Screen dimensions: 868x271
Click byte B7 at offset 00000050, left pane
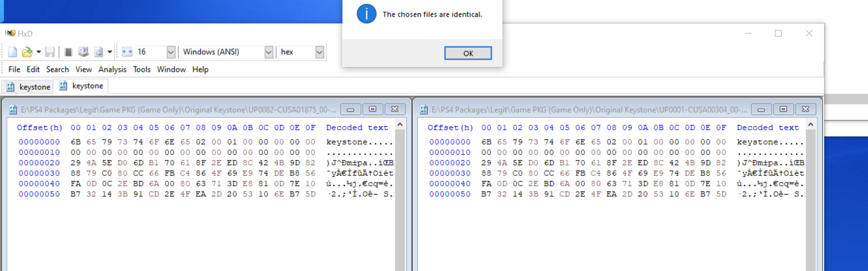76,194
